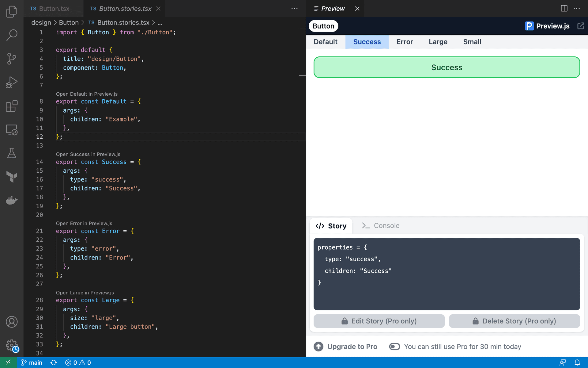Open the Extensions view
The height and width of the screenshot is (368, 588).
click(12, 106)
